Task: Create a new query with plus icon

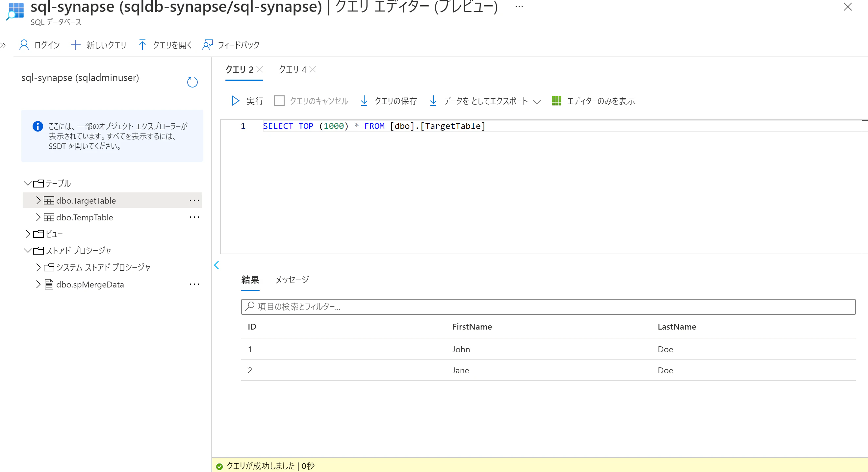Action: [x=75, y=45]
